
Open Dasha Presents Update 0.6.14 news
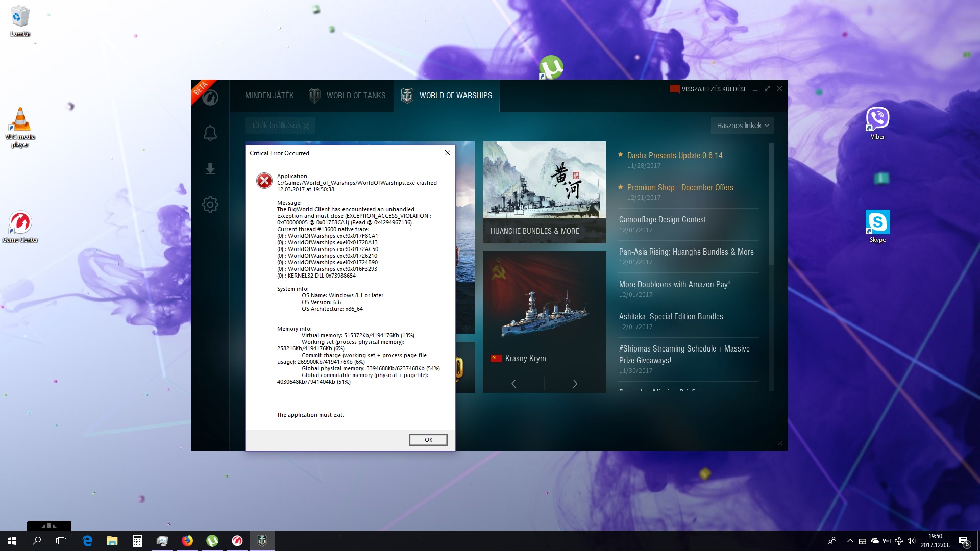(x=675, y=155)
